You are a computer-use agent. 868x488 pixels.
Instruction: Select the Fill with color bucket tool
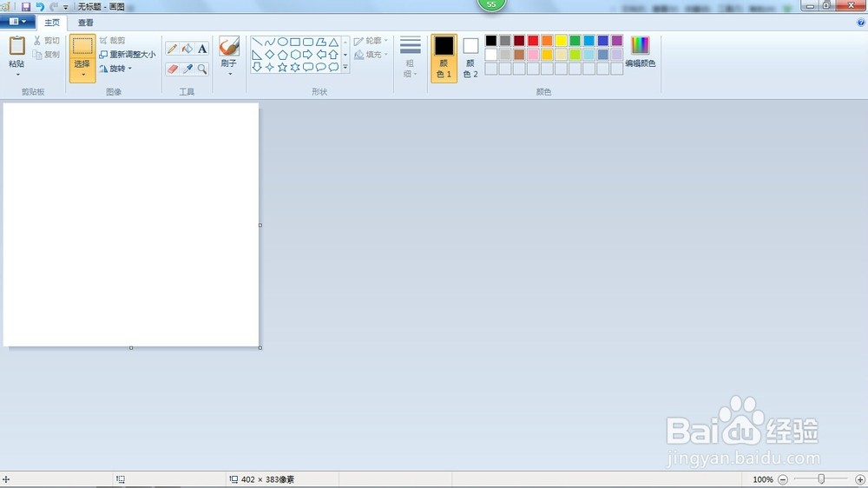click(187, 49)
